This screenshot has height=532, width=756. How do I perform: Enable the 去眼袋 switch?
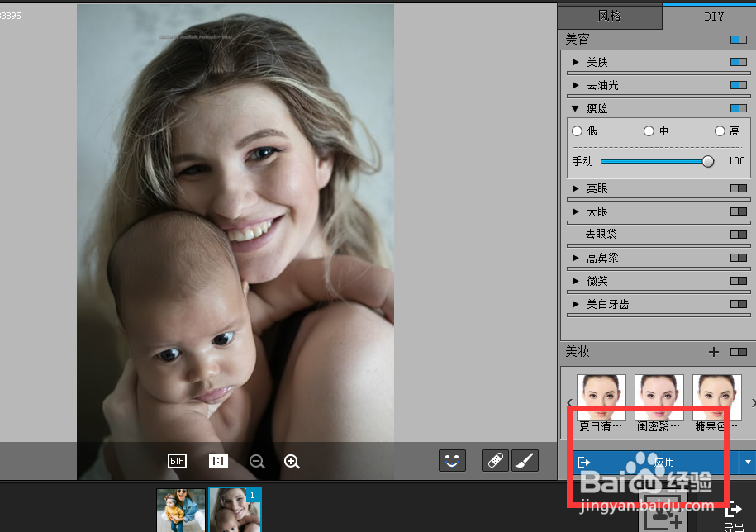pos(738,235)
